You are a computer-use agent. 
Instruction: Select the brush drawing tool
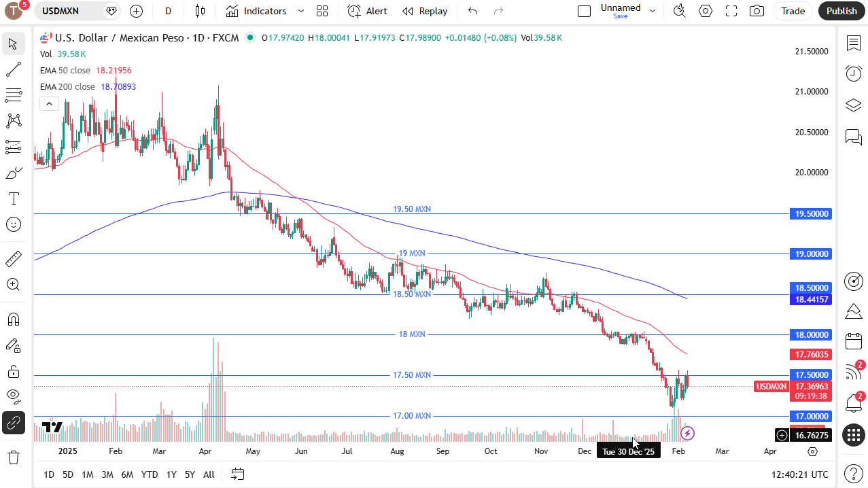(x=13, y=173)
